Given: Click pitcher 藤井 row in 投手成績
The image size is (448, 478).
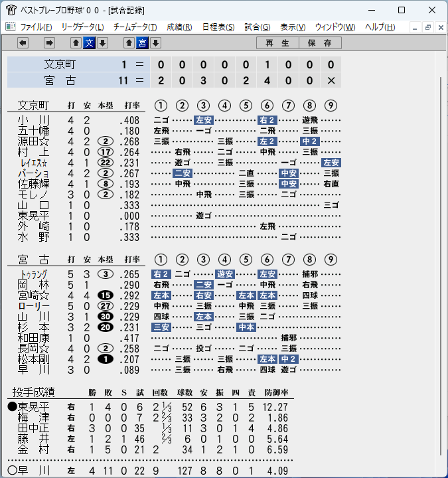Looking at the screenshot, I should (151, 439).
